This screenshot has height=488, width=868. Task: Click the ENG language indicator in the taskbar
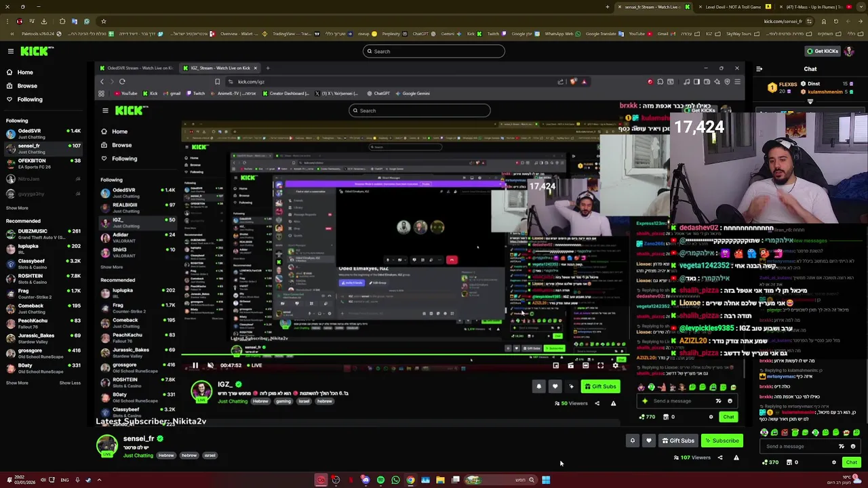(x=64, y=480)
